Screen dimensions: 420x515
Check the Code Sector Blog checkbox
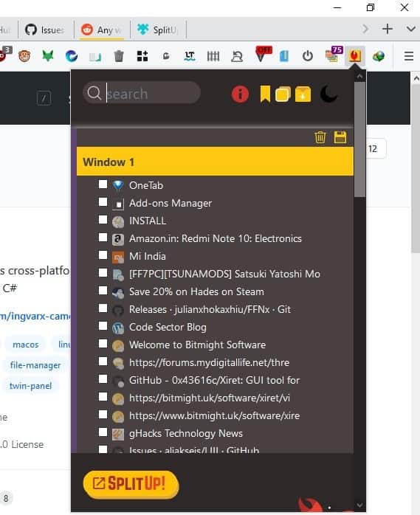(103, 326)
